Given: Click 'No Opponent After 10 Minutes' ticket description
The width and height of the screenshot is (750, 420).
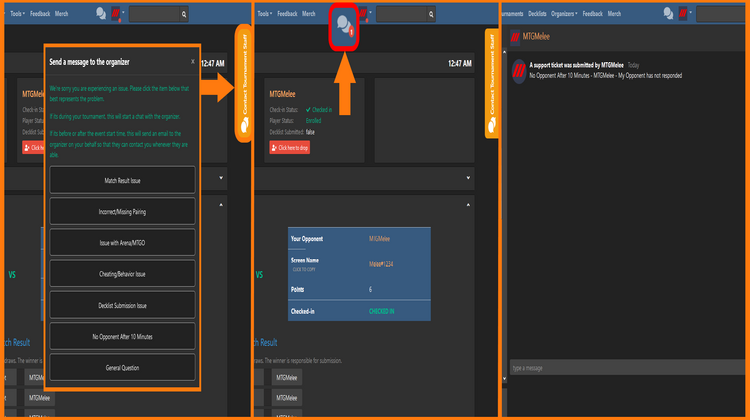Looking at the screenshot, I should [606, 76].
